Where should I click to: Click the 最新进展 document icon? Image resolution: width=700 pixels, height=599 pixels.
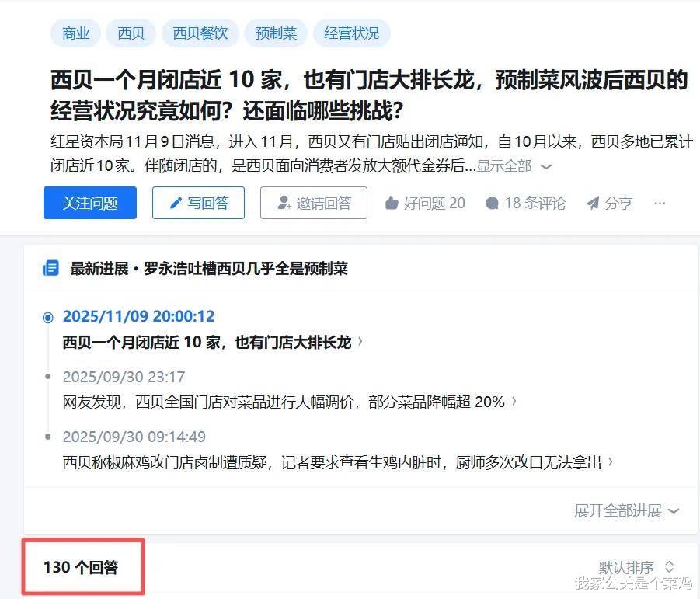point(50,268)
